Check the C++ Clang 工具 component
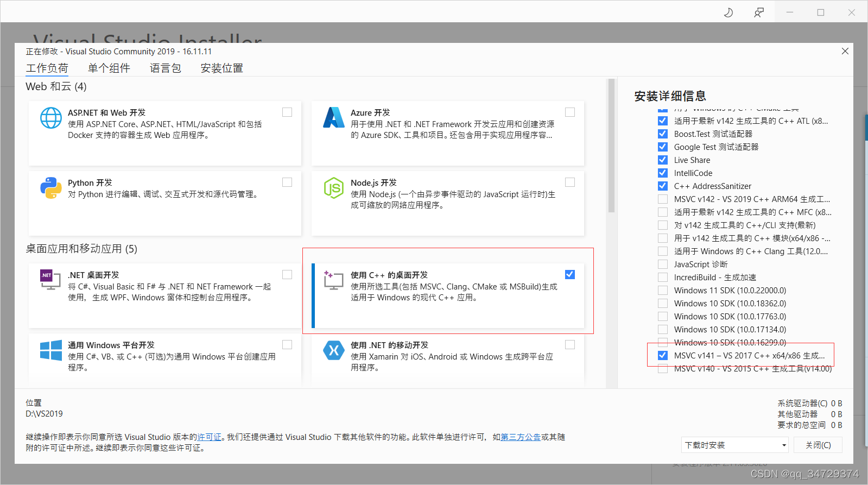The width and height of the screenshot is (868, 485). pos(663,251)
